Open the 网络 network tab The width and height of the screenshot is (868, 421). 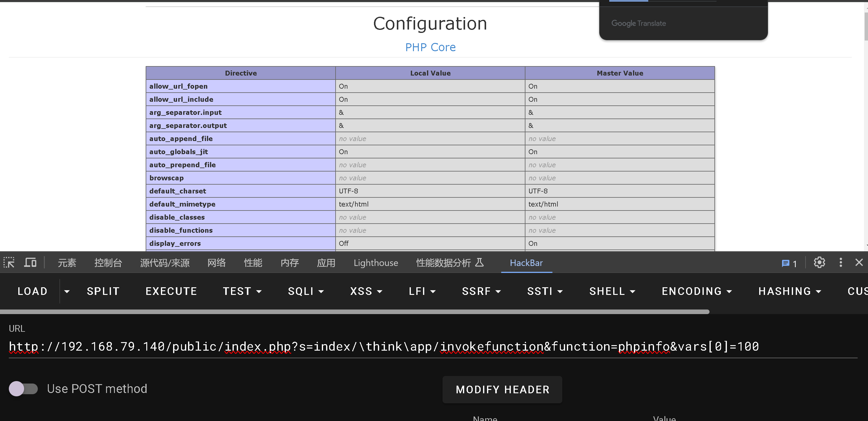(x=216, y=263)
